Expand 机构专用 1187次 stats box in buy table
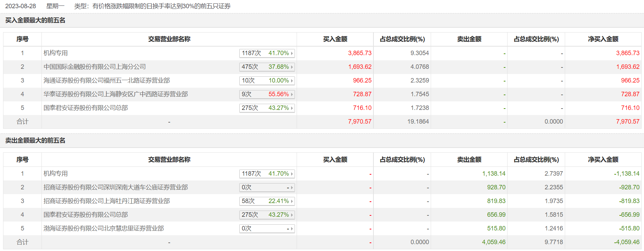This screenshot has width=644, height=251. tap(267, 53)
